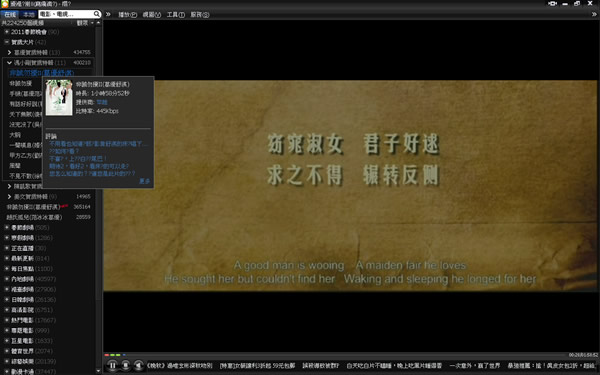Expand the special with 434755 views
Screen dimensions: 600x375
[x=10, y=52]
